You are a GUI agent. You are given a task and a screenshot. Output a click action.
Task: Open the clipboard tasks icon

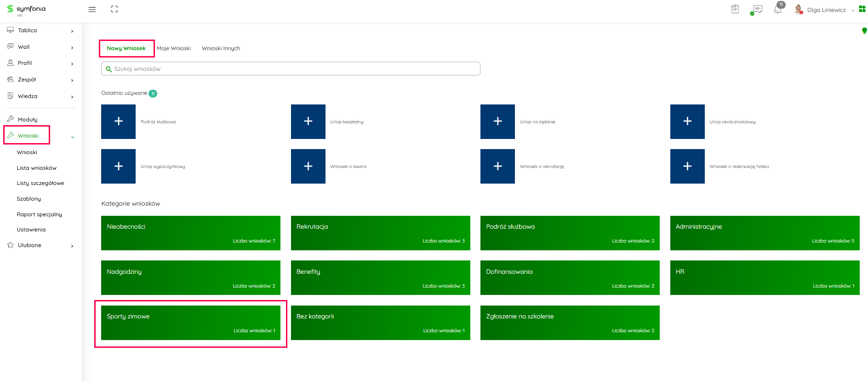click(735, 9)
